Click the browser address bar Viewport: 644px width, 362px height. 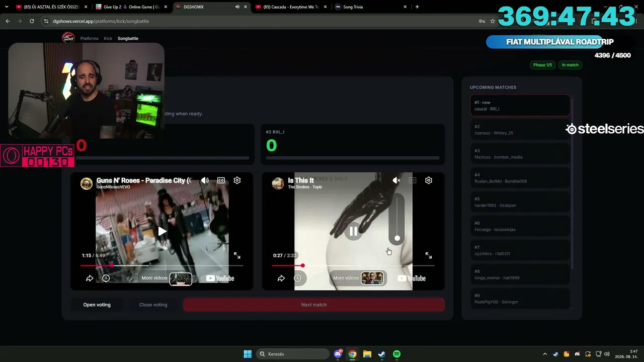tap(262, 21)
